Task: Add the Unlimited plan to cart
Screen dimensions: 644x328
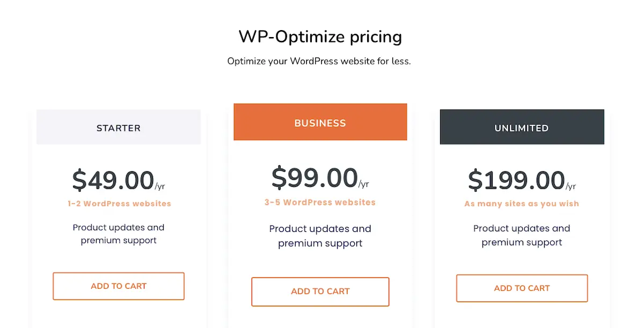Action: [522, 288]
